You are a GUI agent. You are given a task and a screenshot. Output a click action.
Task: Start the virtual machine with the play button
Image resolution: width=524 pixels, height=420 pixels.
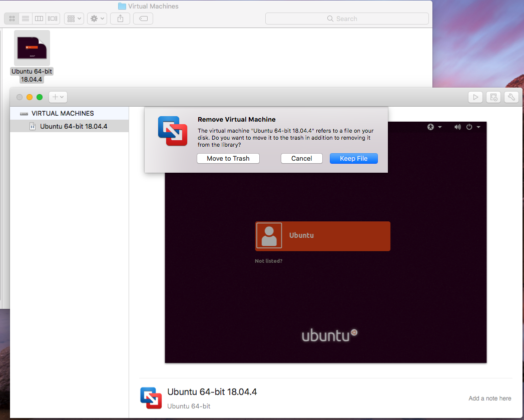tap(475, 97)
